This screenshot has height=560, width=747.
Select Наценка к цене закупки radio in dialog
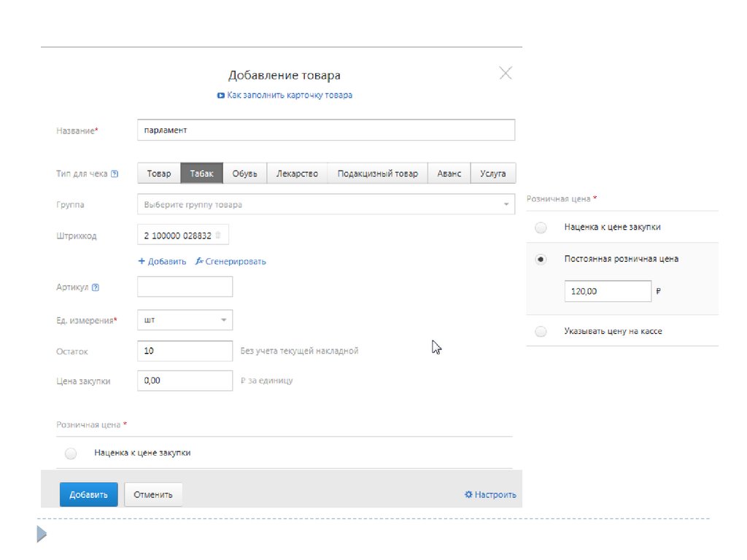[71, 454]
